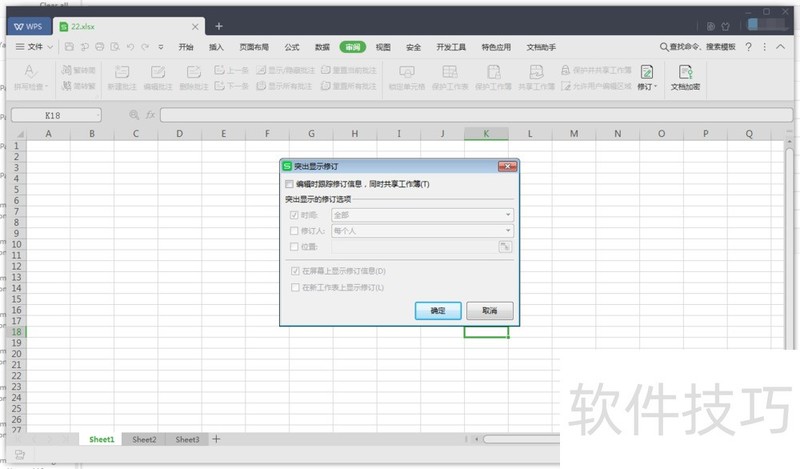Open the 修订 dropdown in ribbon

tap(647, 87)
